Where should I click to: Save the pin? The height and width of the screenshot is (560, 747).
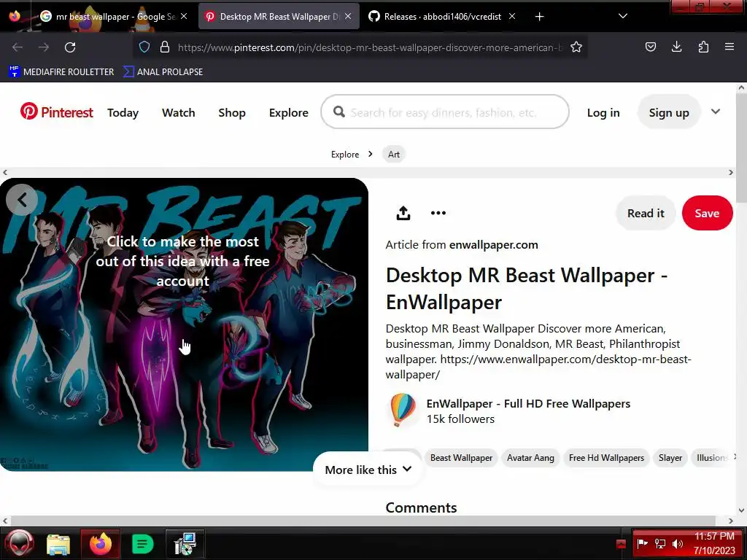coord(706,213)
